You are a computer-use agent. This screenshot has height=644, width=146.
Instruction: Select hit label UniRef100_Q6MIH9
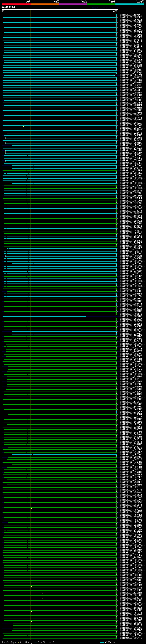[x=131, y=312]
